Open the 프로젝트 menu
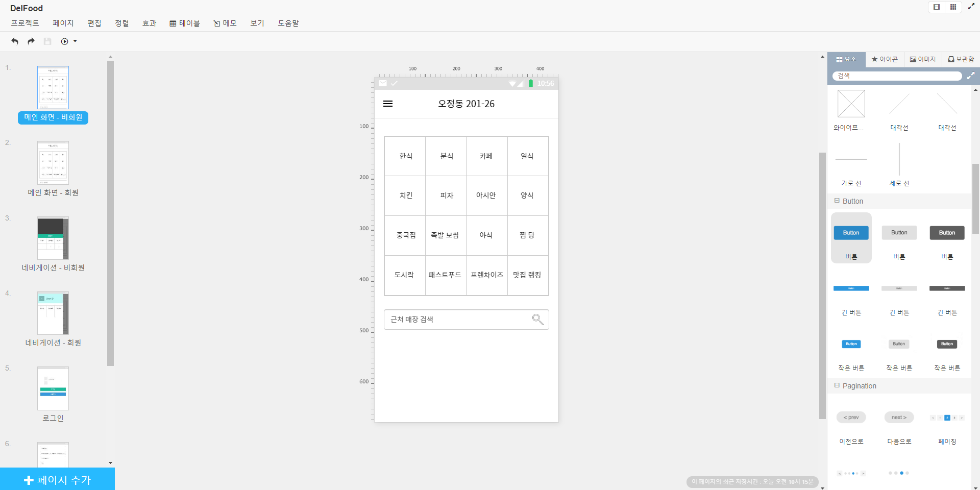Screen dimensions: 980x490 25,23
